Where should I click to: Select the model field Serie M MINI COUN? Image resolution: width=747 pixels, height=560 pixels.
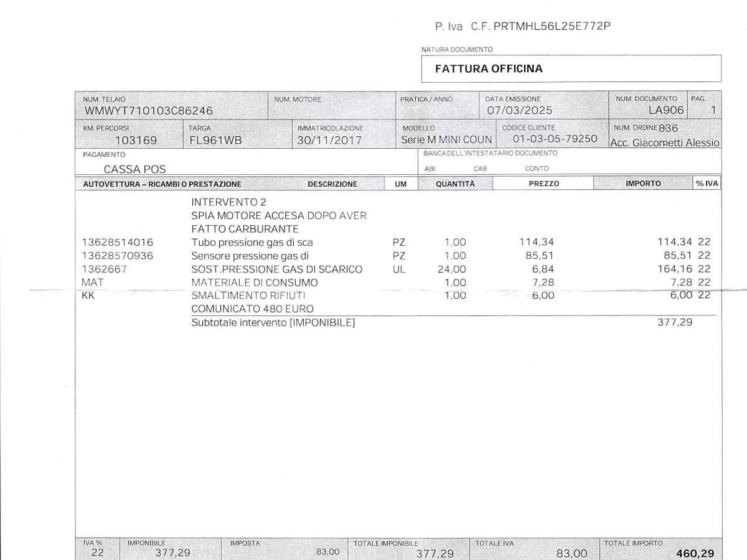(x=446, y=140)
